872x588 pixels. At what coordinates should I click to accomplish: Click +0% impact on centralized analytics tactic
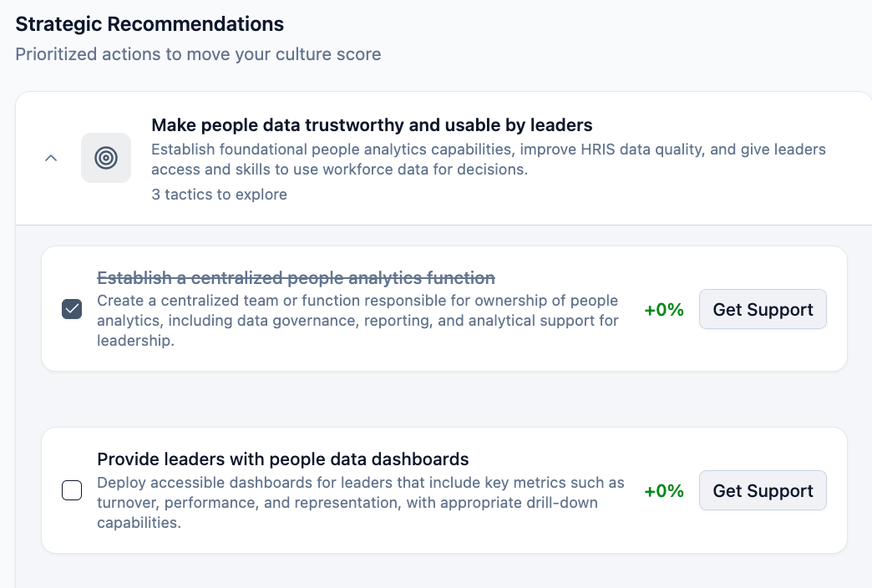(x=664, y=310)
